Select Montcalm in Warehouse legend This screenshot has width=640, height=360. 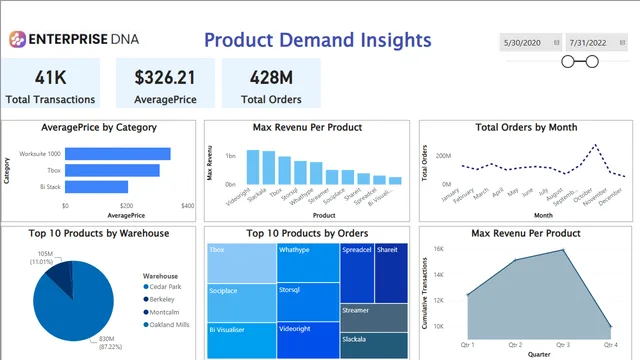[x=161, y=312]
